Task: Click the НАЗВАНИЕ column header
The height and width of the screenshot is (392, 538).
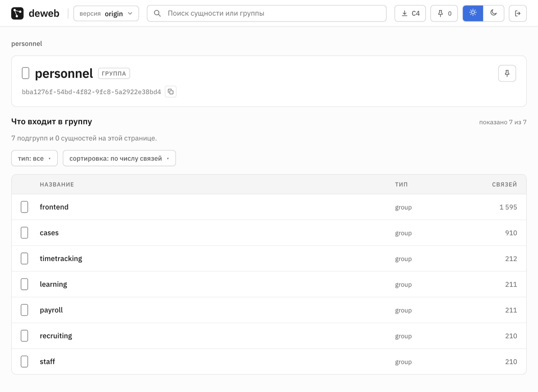Action: 57,185
